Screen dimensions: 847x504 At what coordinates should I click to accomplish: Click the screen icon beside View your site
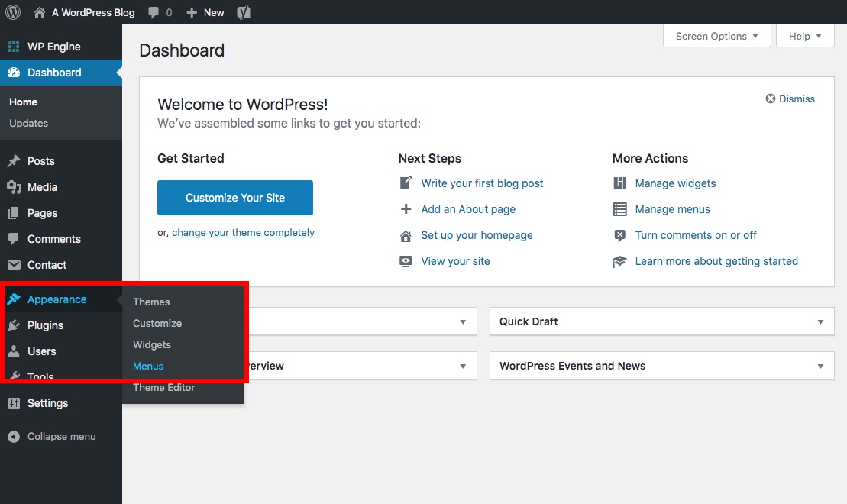tap(406, 261)
